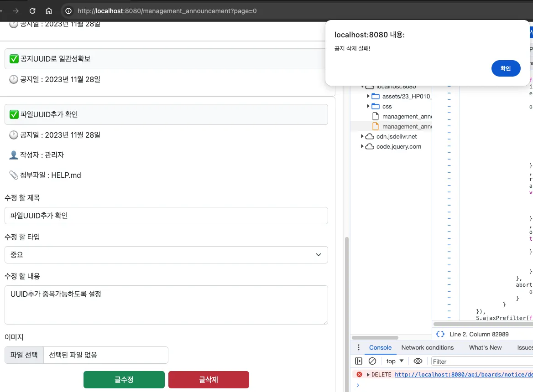This screenshot has height=392, width=533.
Task: Expand the DELETE error entry
Action: coord(368,375)
